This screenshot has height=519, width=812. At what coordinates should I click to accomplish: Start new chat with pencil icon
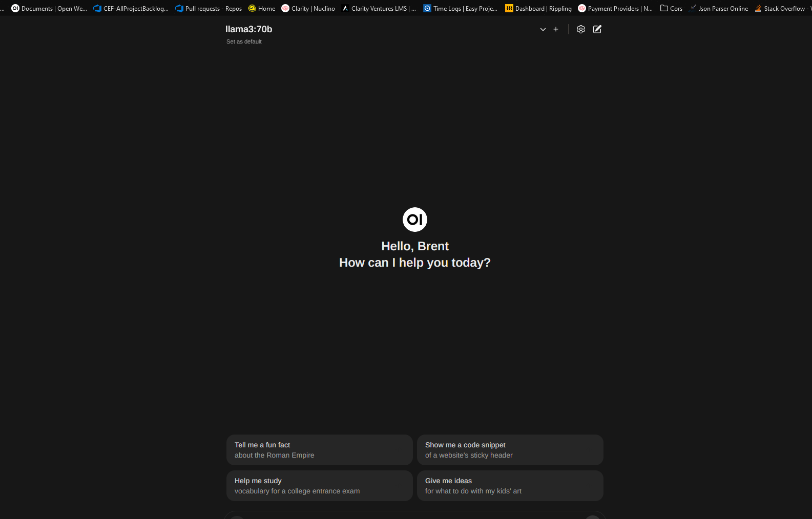pos(597,29)
